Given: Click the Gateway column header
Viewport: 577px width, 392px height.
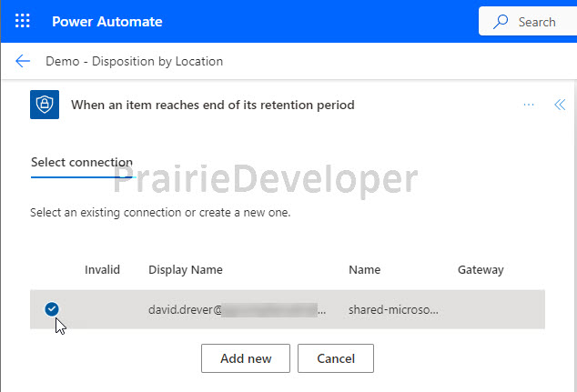Looking at the screenshot, I should [x=481, y=269].
